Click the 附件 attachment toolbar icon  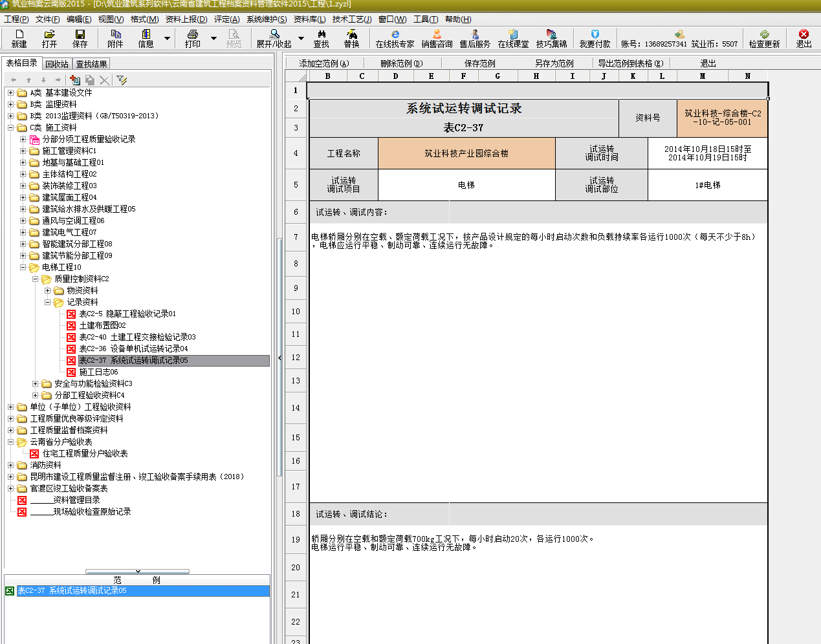click(116, 38)
